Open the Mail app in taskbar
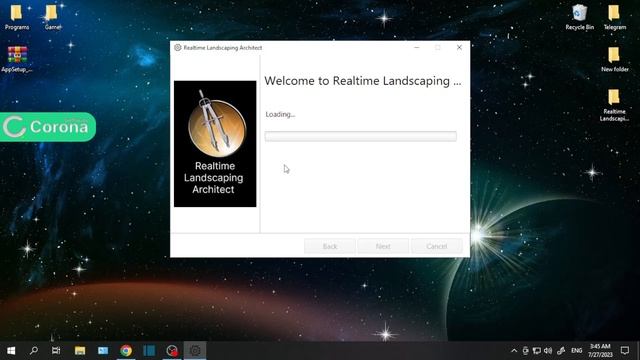 (103, 351)
